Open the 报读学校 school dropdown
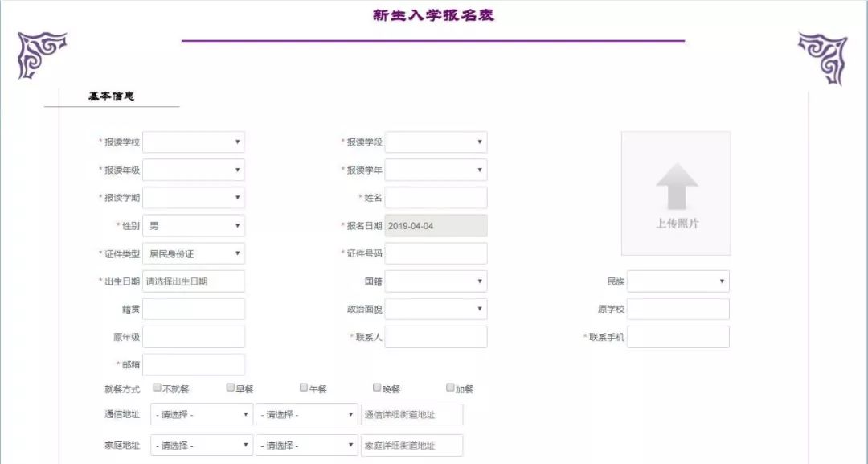 [194, 142]
